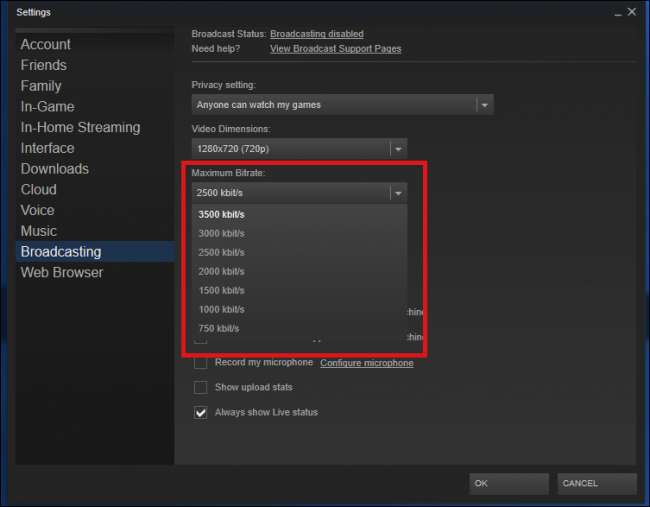Screen dimensions: 650x507
Task: Choose 2000 kbit/s bitrate option
Action: (x=299, y=272)
